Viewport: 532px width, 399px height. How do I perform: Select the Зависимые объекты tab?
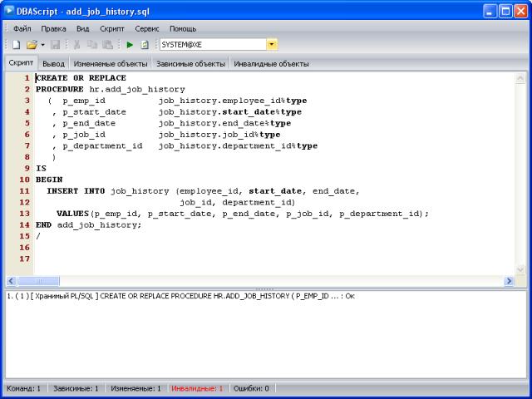[190, 63]
